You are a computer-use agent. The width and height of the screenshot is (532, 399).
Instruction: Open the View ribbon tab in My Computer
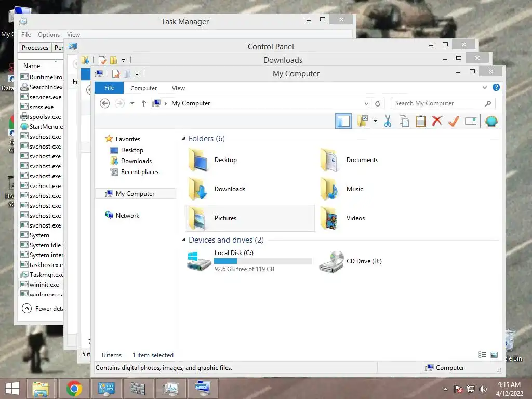point(178,88)
